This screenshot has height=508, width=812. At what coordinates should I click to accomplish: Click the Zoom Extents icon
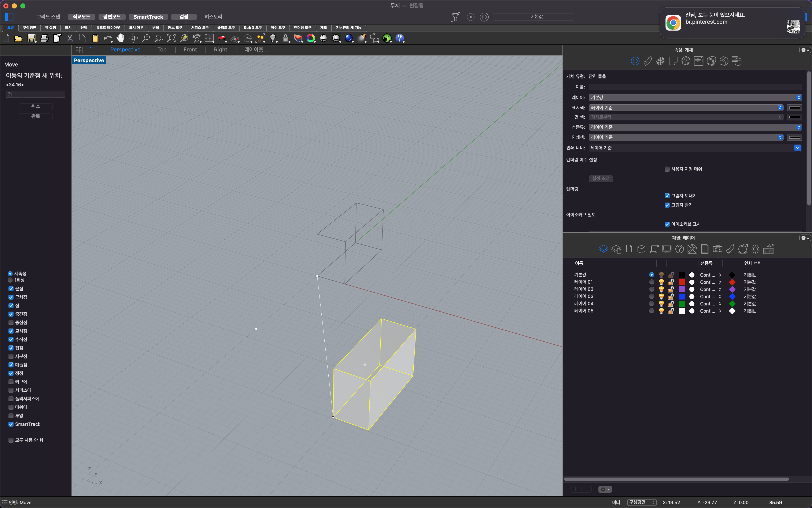pyautogui.click(x=171, y=38)
